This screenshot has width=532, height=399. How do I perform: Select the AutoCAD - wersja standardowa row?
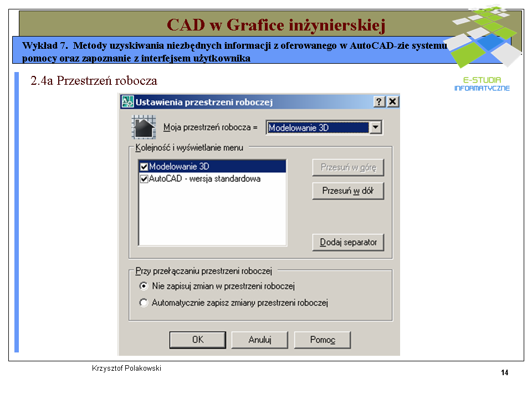[212, 179]
